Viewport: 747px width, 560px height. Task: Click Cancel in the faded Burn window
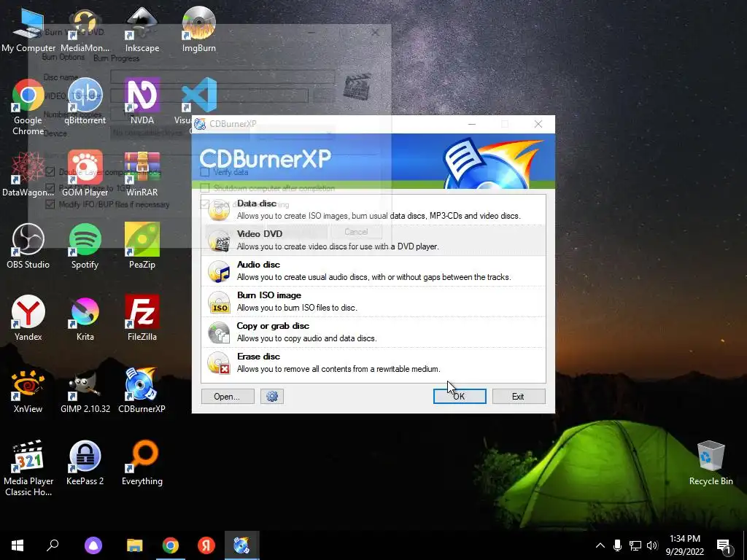[x=356, y=231]
